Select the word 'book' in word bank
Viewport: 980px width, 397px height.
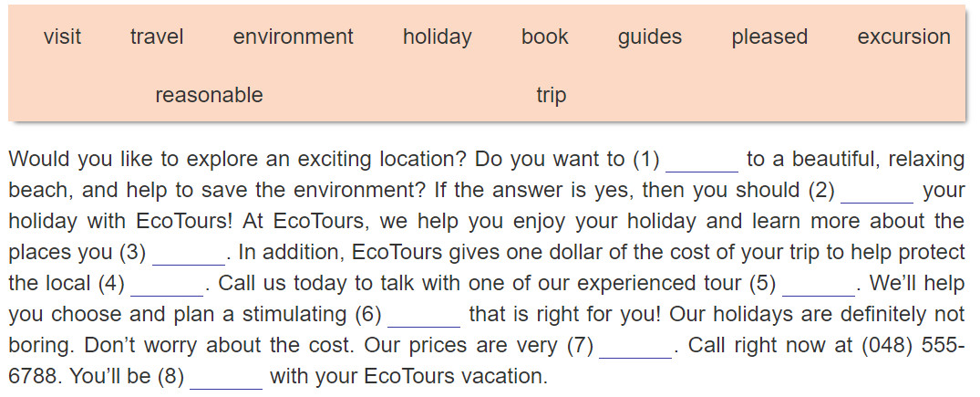[545, 37]
